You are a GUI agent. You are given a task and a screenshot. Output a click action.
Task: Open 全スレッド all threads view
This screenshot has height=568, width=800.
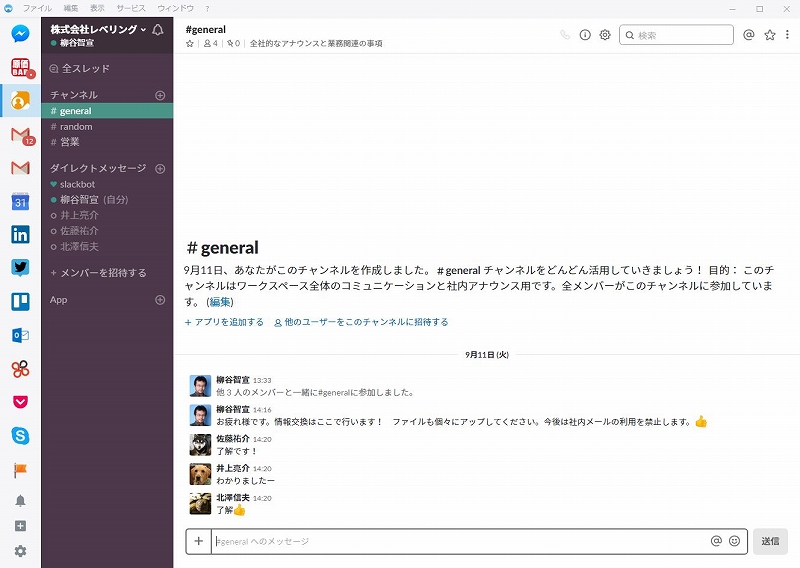tap(79, 68)
